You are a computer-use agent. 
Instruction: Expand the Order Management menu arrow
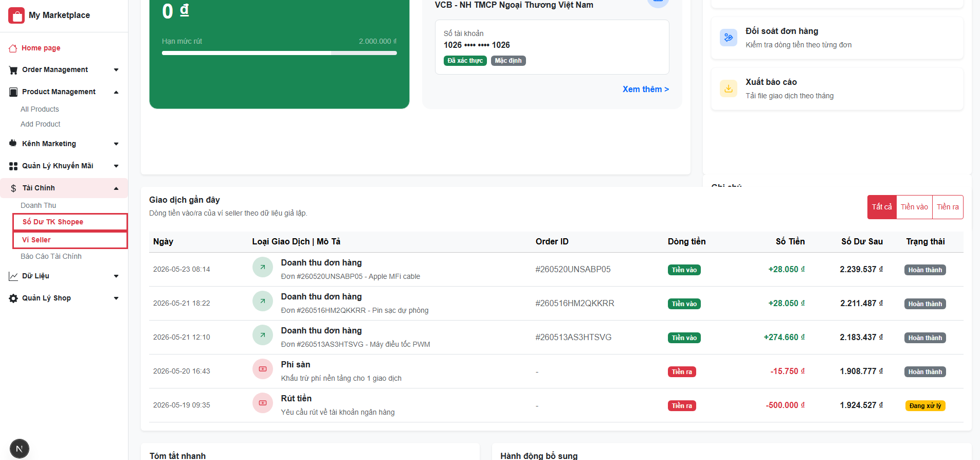coord(116,70)
